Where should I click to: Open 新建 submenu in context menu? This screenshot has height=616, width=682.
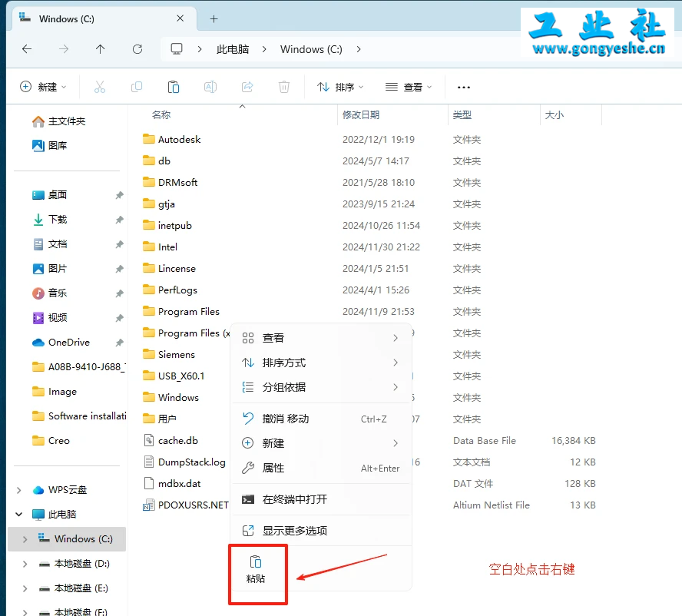(321, 443)
